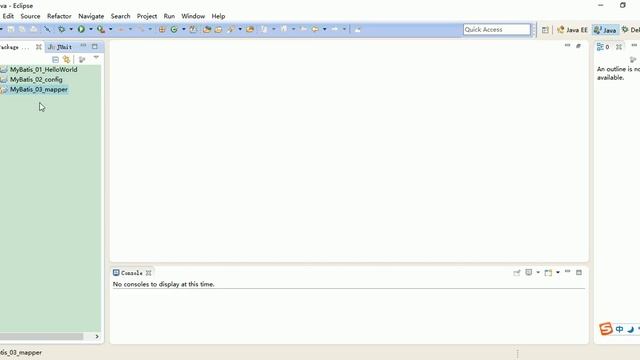The image size is (640, 360).
Task: Open the Search menu
Action: (120, 16)
